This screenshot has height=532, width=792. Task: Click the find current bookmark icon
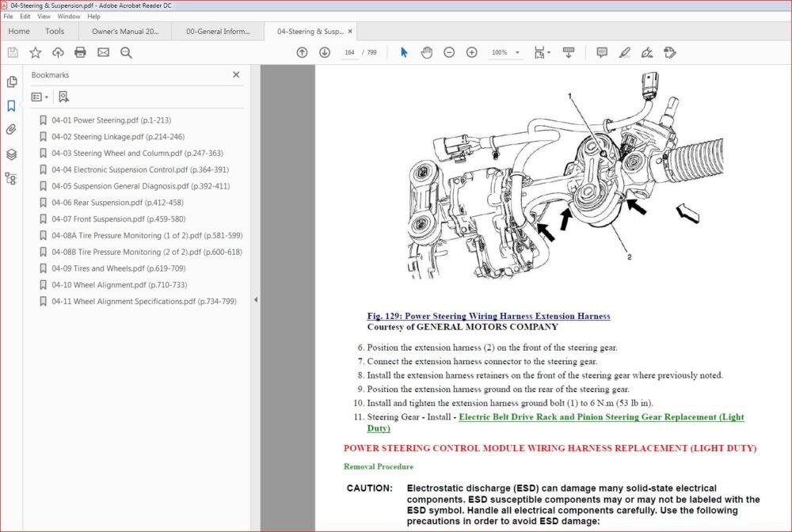63,97
